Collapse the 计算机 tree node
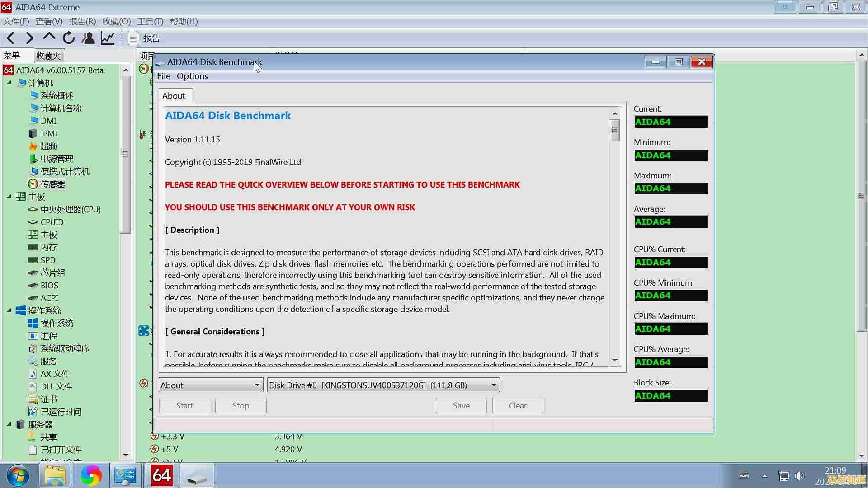Screen dimensions: 868x488 click(x=9, y=83)
